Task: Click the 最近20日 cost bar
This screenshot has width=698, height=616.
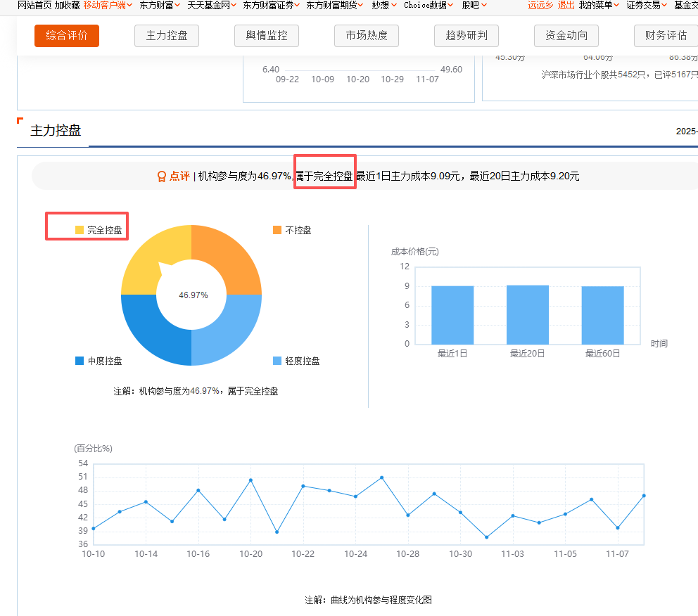Action: pos(527,314)
